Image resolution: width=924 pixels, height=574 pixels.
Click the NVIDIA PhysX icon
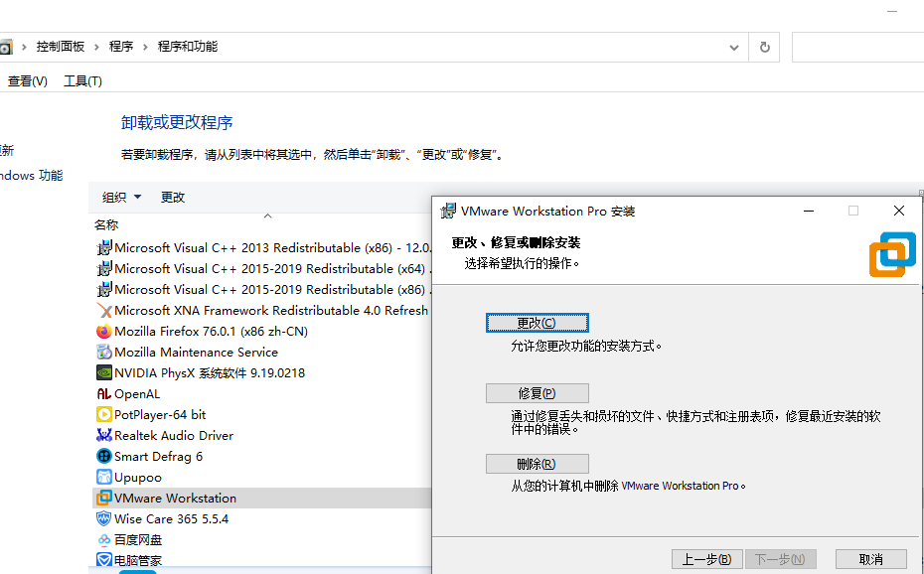click(x=103, y=372)
